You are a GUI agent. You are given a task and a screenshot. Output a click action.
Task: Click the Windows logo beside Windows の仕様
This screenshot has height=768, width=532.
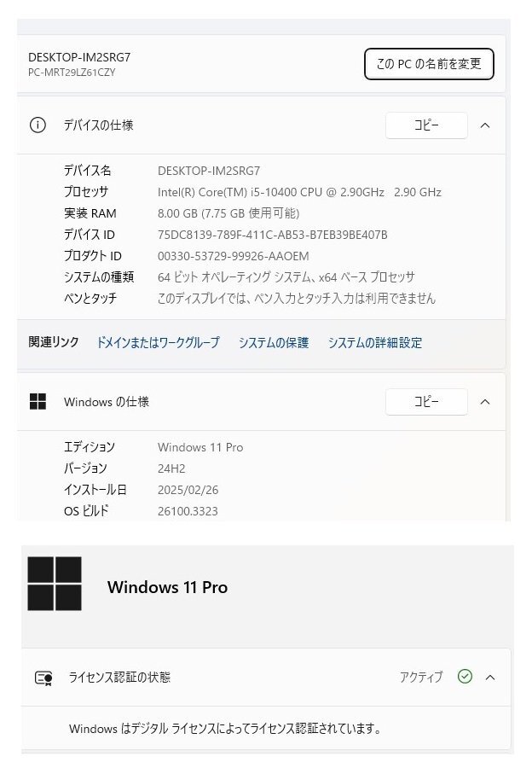38,402
